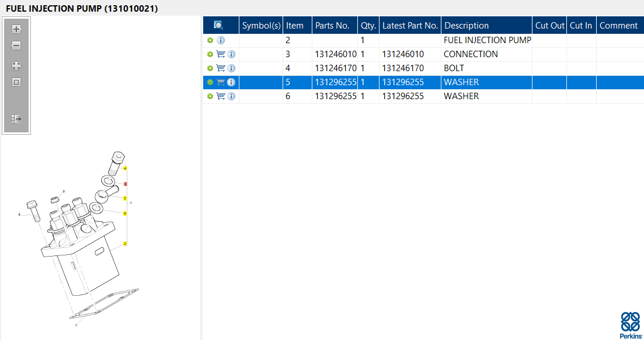This screenshot has width=644, height=340.
Task: Select the BOLT row part number 131246170
Action: point(335,68)
